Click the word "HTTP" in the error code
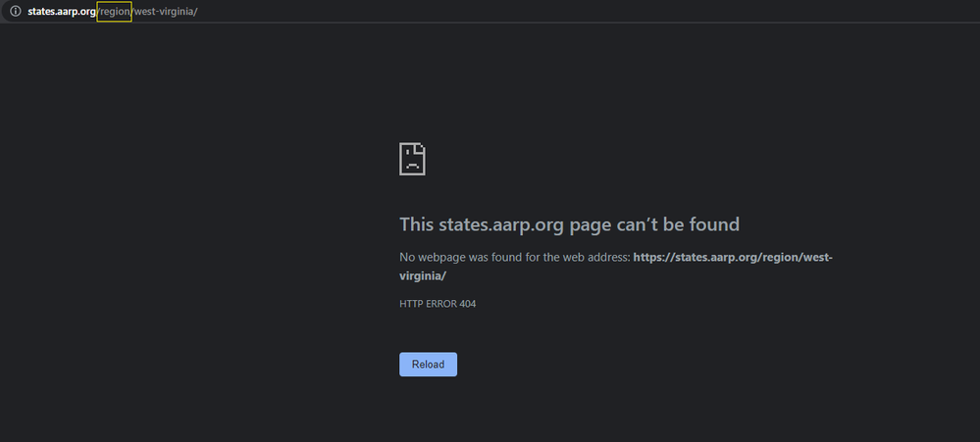980x442 pixels. (x=411, y=304)
